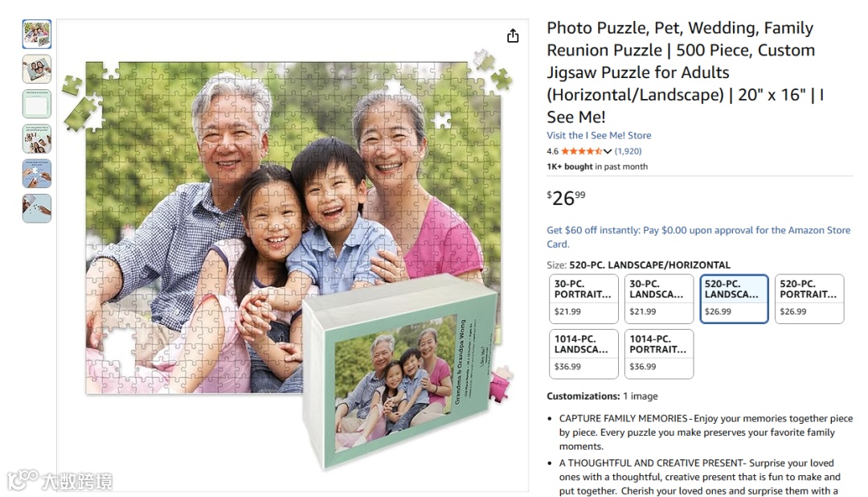
Task: Select the last thumbnail with scattered pieces
Action: (x=37, y=208)
